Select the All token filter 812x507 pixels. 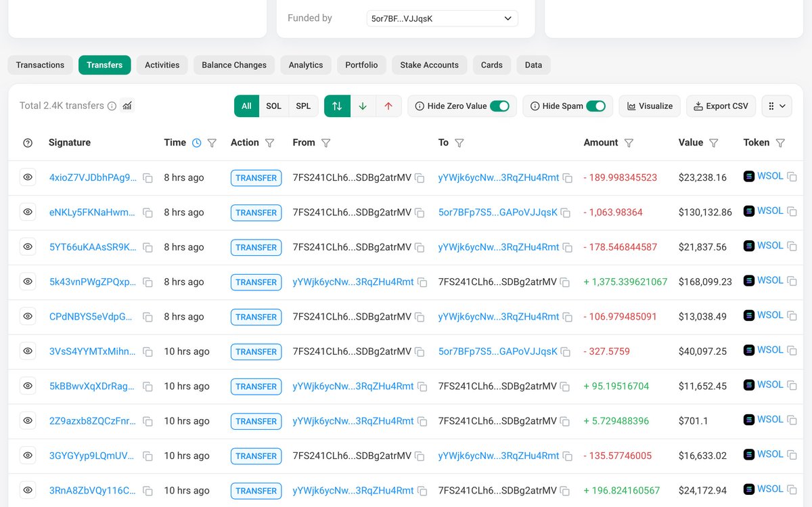(246, 106)
